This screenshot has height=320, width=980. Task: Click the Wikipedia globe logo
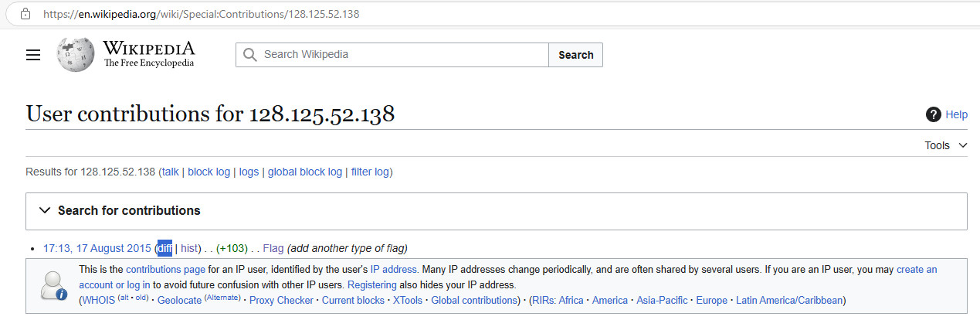pyautogui.click(x=76, y=55)
